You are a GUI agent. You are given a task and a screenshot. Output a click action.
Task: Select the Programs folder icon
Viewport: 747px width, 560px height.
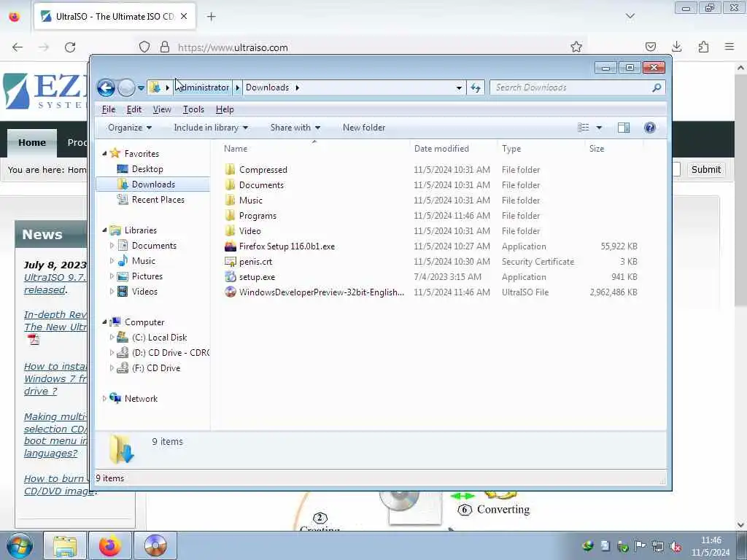[230, 215]
